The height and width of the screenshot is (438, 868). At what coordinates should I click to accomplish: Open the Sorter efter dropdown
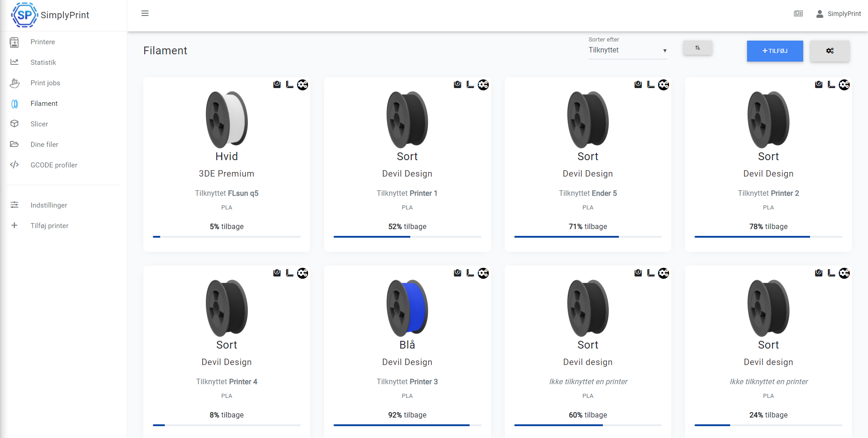click(627, 50)
